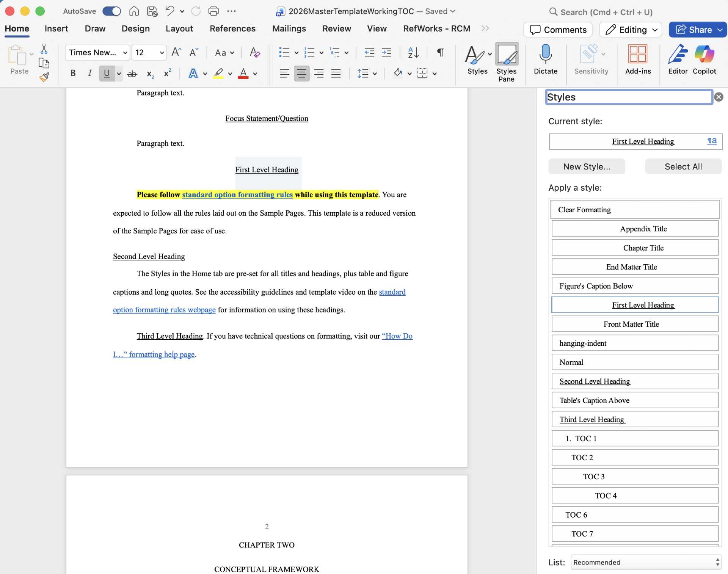This screenshot has width=728, height=574.
Task: Apply strikethrough formatting
Action: [132, 73]
